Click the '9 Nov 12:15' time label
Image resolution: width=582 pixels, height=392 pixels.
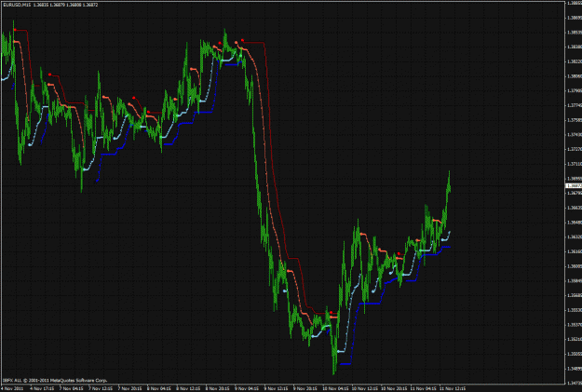click(x=277, y=388)
